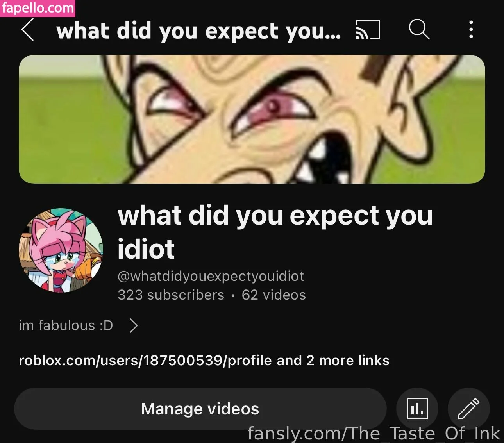This screenshot has width=504, height=443.
Task: Tap the channel banner image
Action: pyautogui.click(x=252, y=119)
